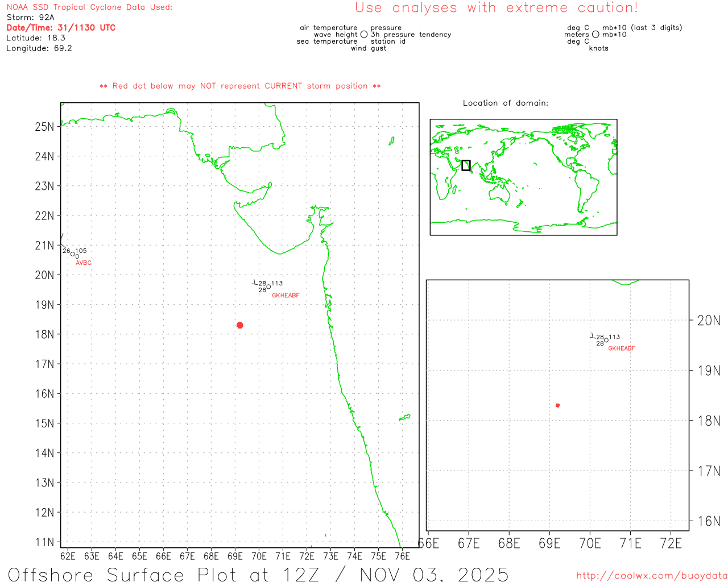Click the 'station id' legend label
Viewport: 728px width, 582px height.
tap(388, 41)
